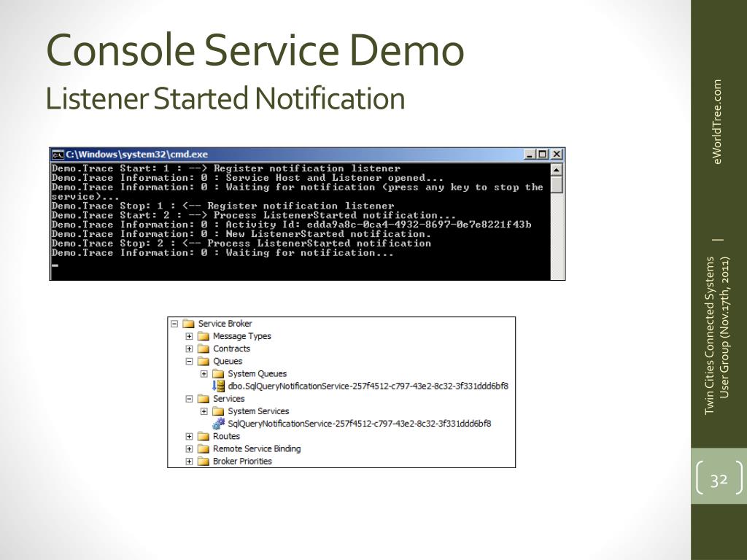This screenshot has width=747, height=560.
Task: Minimize the cmd.exe window
Action: pos(530,155)
